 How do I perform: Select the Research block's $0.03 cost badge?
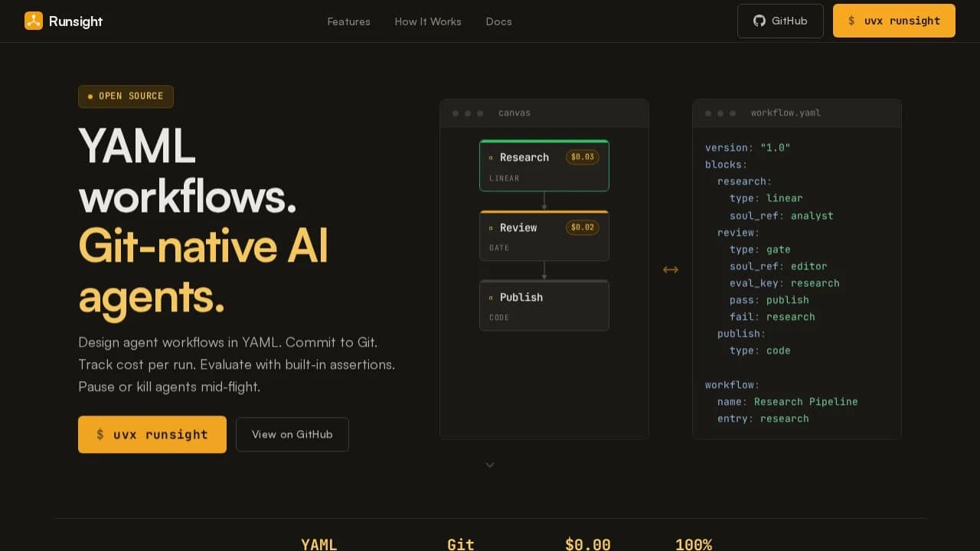[x=583, y=157]
